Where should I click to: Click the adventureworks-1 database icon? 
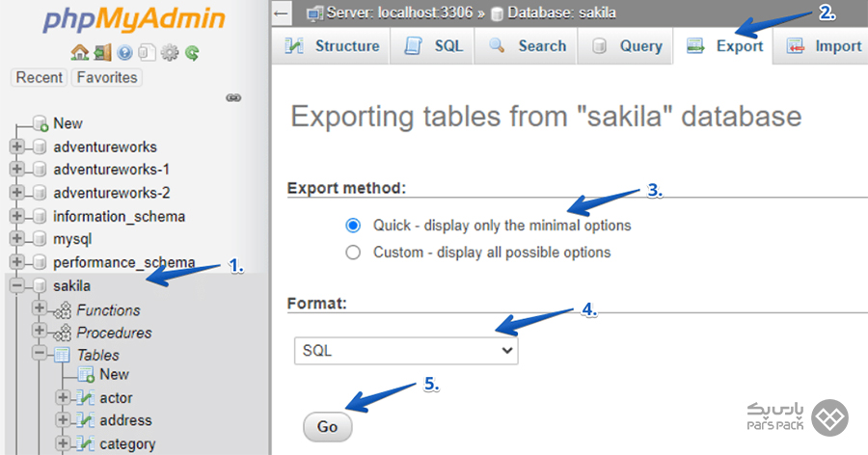coord(40,170)
